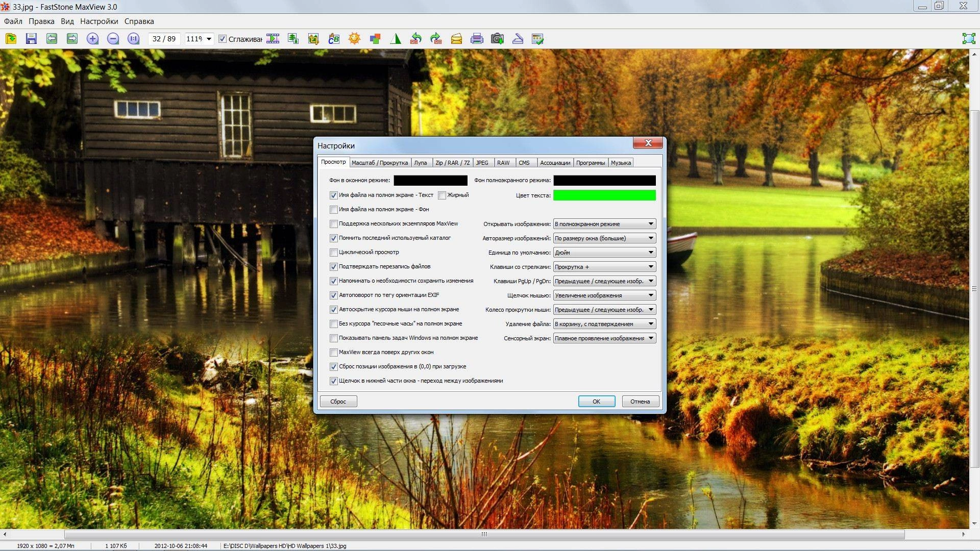Open the Вид menu
This screenshot has width=980, height=551.
[x=67, y=21]
